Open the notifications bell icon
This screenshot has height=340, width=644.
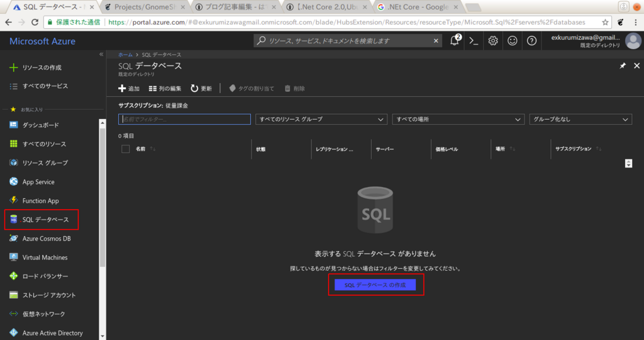(x=455, y=40)
